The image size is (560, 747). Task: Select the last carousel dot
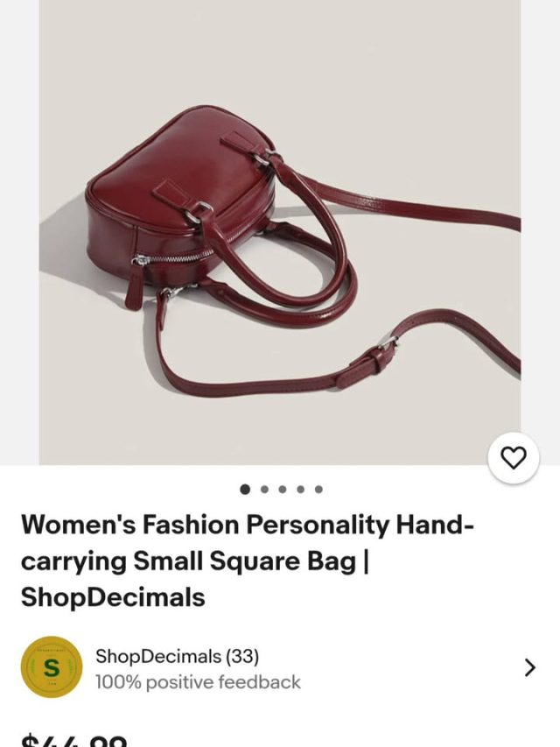(318, 490)
